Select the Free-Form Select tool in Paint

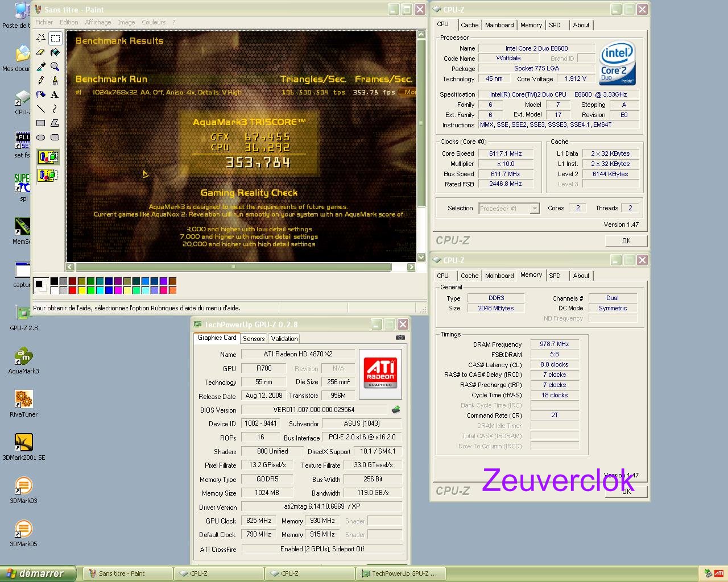pyautogui.click(x=41, y=38)
